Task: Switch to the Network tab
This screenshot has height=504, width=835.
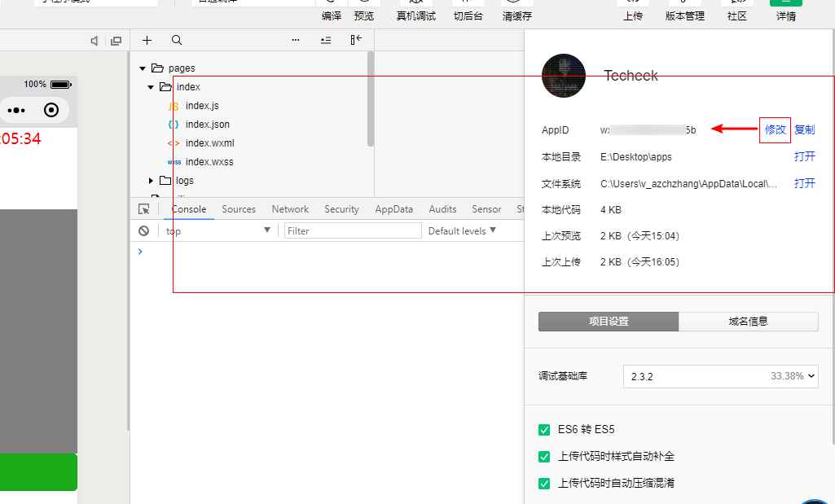Action: [290, 209]
